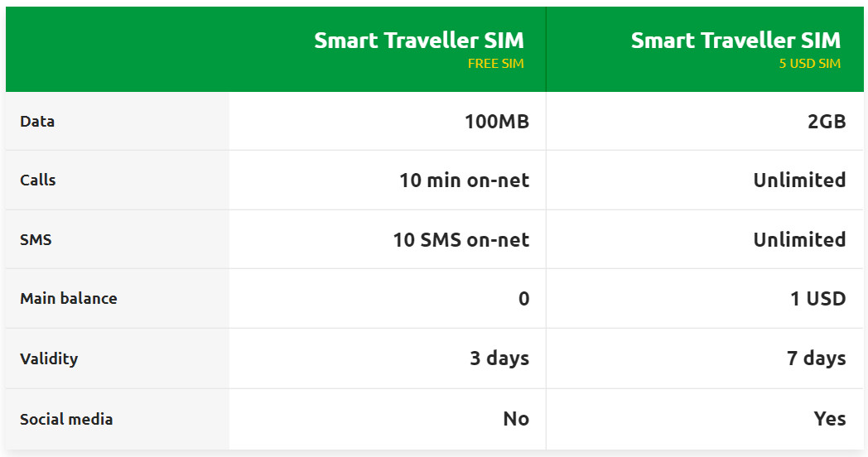
Task: Click the Validity row label
Action: [x=49, y=358]
